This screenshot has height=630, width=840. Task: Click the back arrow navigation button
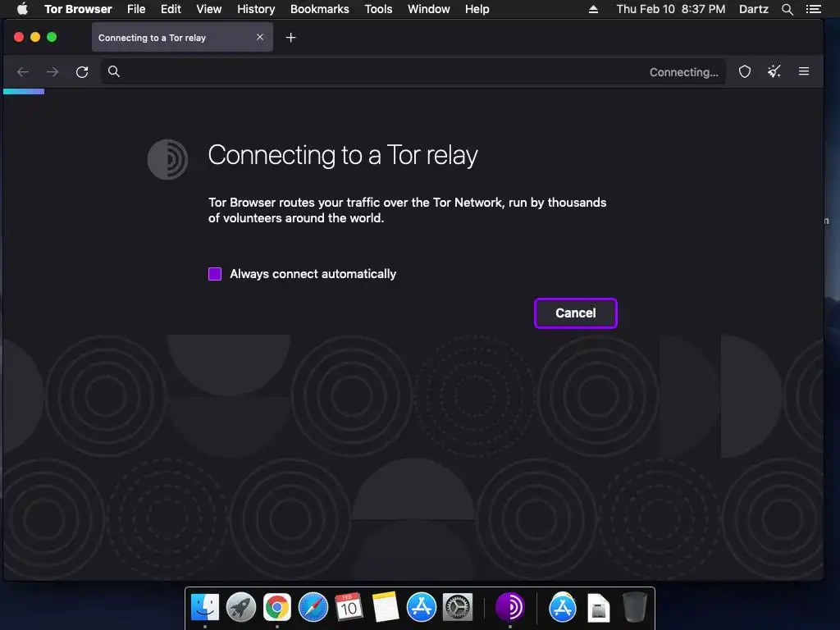[22, 72]
